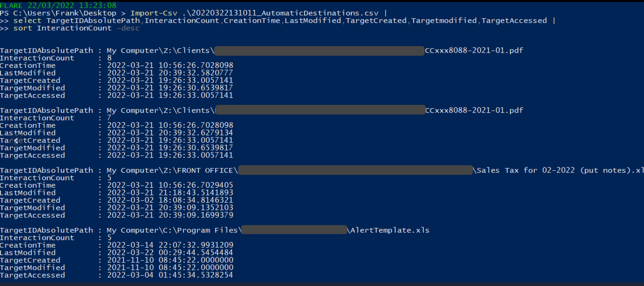Viewport: 644px width, 286px height.
Task: Click the CreationTime value 2022-03-14 22:07:32.9931209
Action: click(x=170, y=245)
